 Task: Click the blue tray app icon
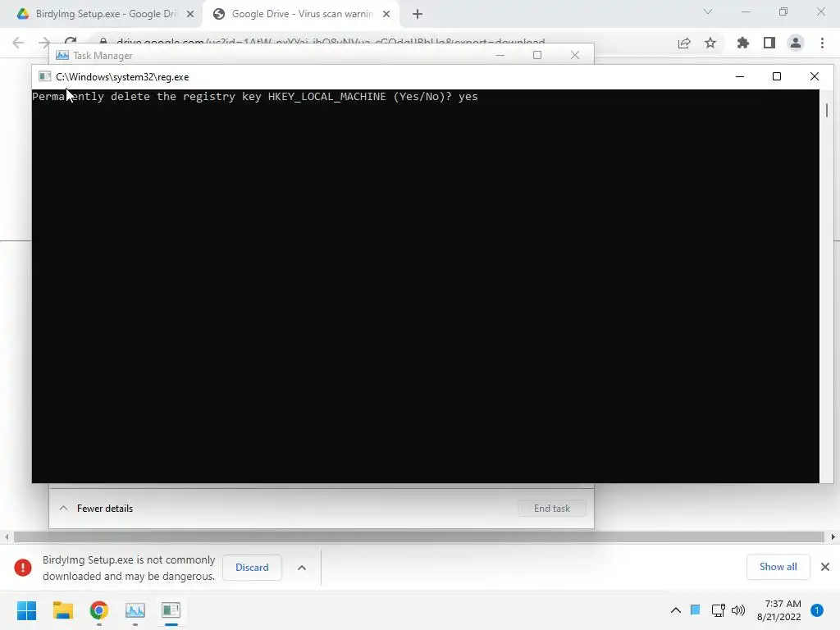click(696, 609)
